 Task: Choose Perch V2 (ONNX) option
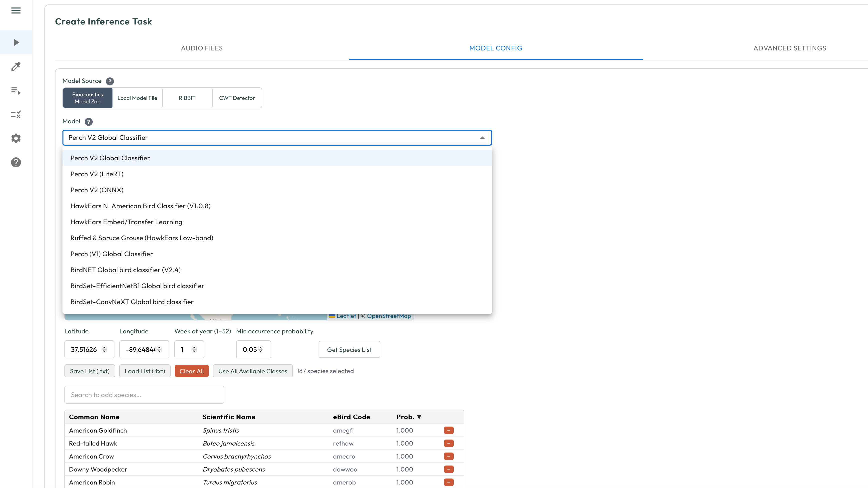[277, 190]
